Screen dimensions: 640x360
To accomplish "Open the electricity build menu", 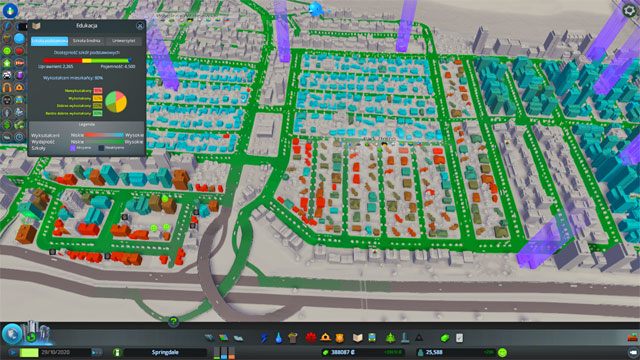I will pos(264,338).
